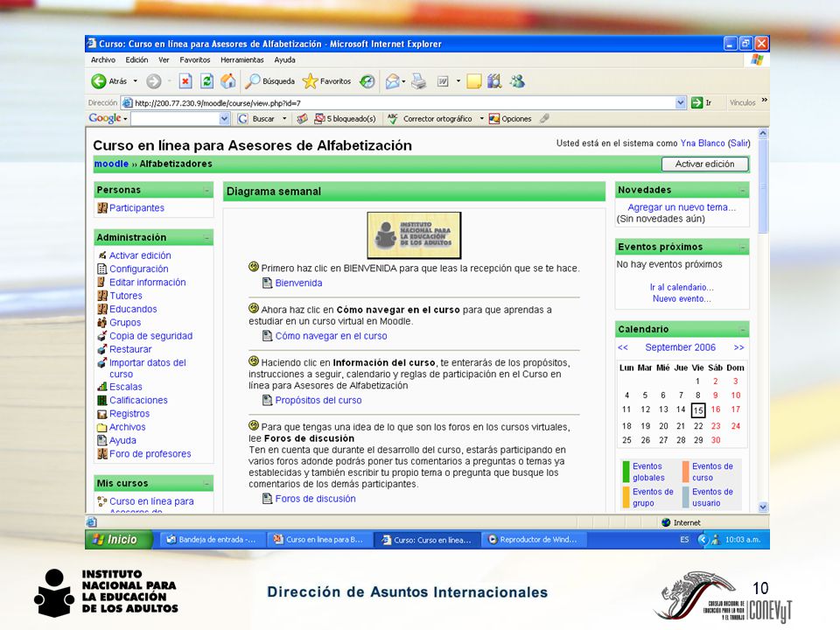
Task: Open the Favoritos star panel
Action: click(x=326, y=81)
